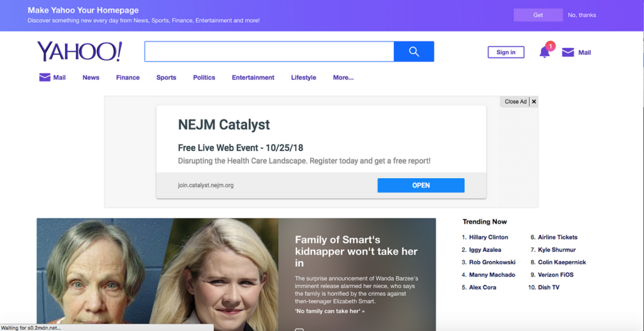
Task: Click 'No family can take her' link
Action: pos(330,311)
